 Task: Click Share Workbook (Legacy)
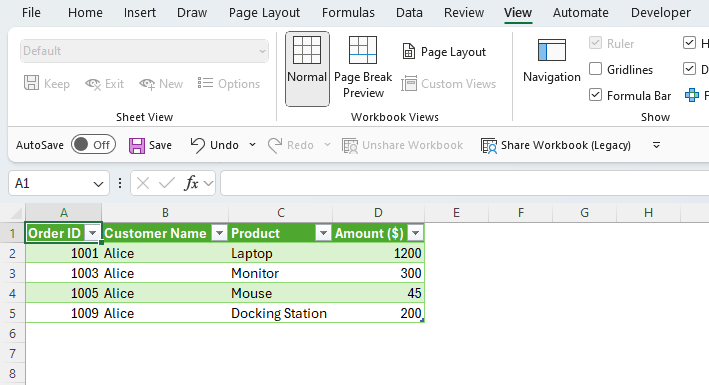coord(556,145)
